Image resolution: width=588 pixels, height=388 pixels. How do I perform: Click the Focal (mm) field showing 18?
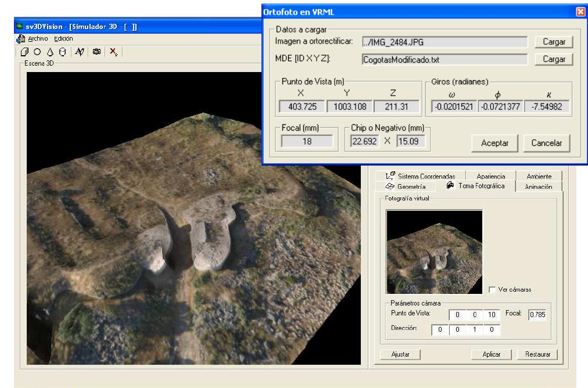(x=307, y=141)
